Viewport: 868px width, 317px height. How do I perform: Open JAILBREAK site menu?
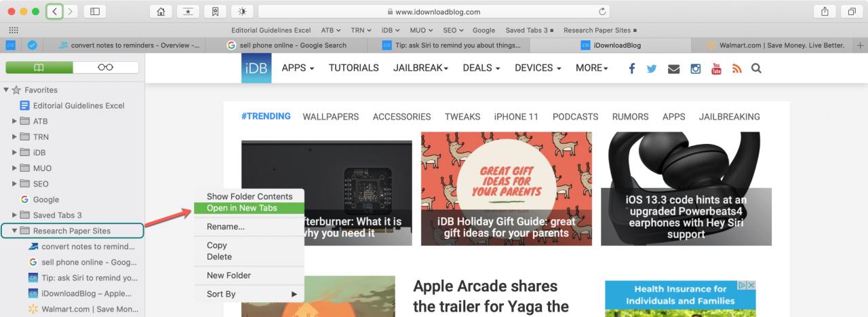coord(421,68)
